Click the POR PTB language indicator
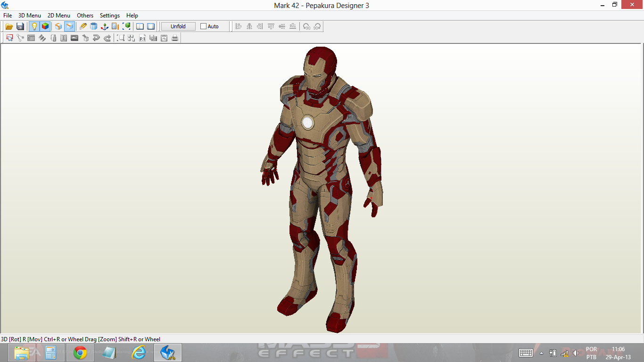Viewport: 644px width, 362px height. [591, 353]
